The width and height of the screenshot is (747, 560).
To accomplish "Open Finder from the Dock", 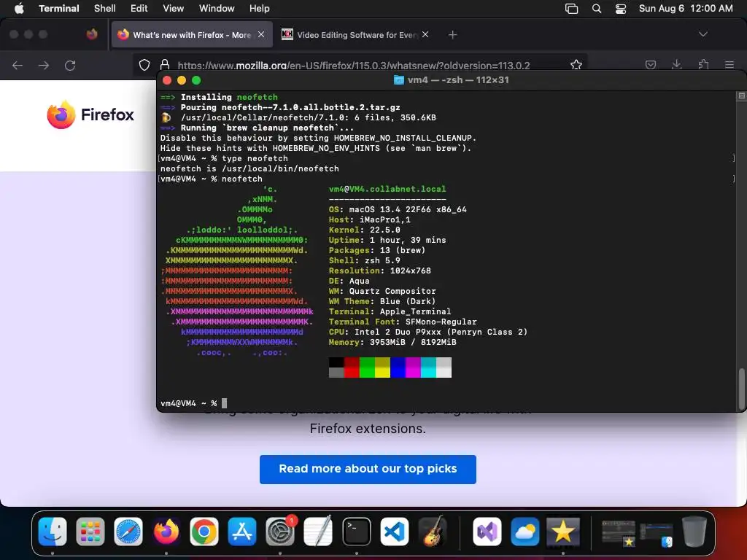I will point(53,532).
